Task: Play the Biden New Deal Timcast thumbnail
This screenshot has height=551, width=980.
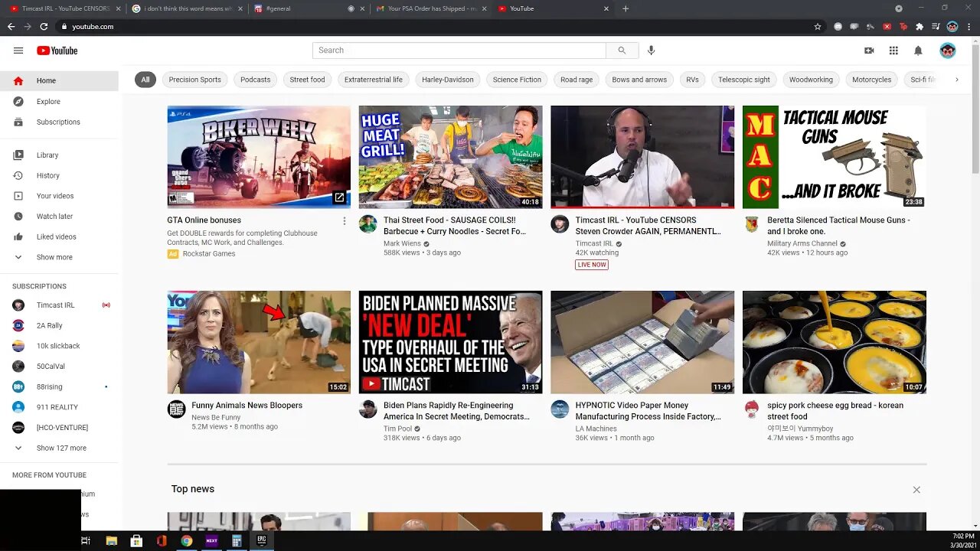Action: (x=450, y=342)
